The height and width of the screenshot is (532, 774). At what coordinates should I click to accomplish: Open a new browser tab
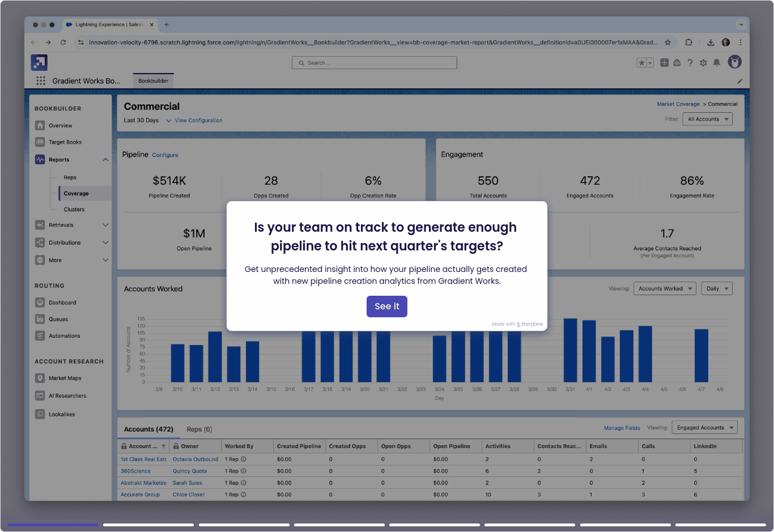pyautogui.click(x=167, y=25)
